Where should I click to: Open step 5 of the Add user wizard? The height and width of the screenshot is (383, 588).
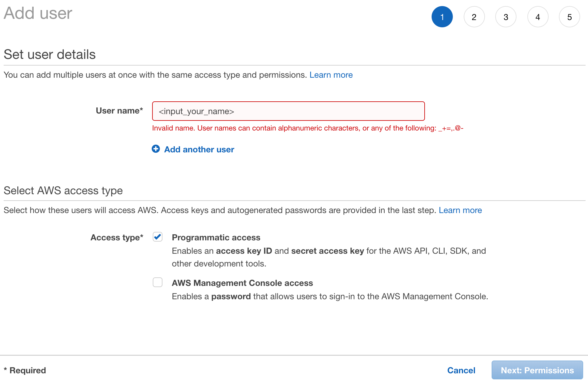pos(569,17)
